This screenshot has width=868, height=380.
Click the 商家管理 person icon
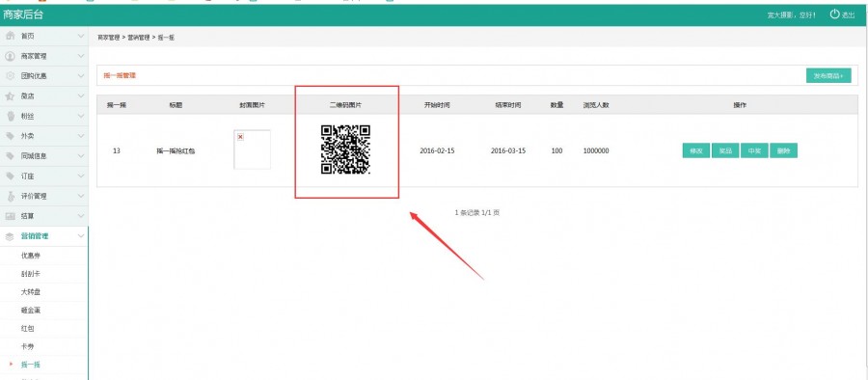tap(10, 56)
